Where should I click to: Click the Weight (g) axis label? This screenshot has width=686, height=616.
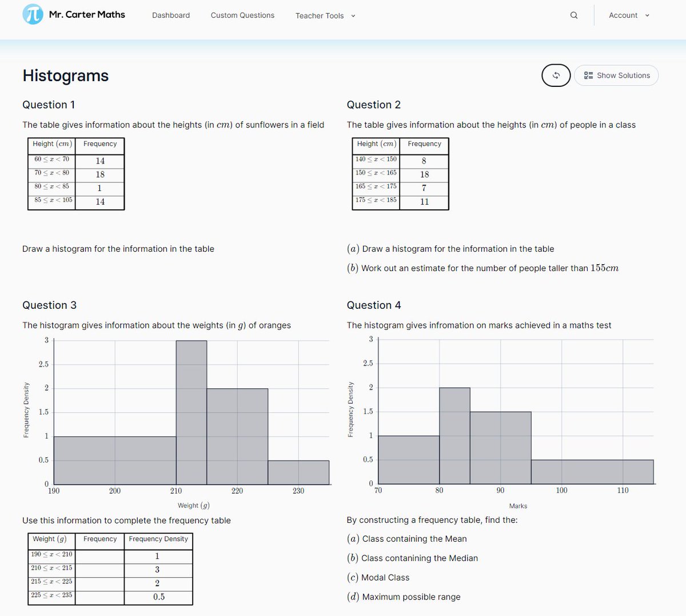point(193,506)
